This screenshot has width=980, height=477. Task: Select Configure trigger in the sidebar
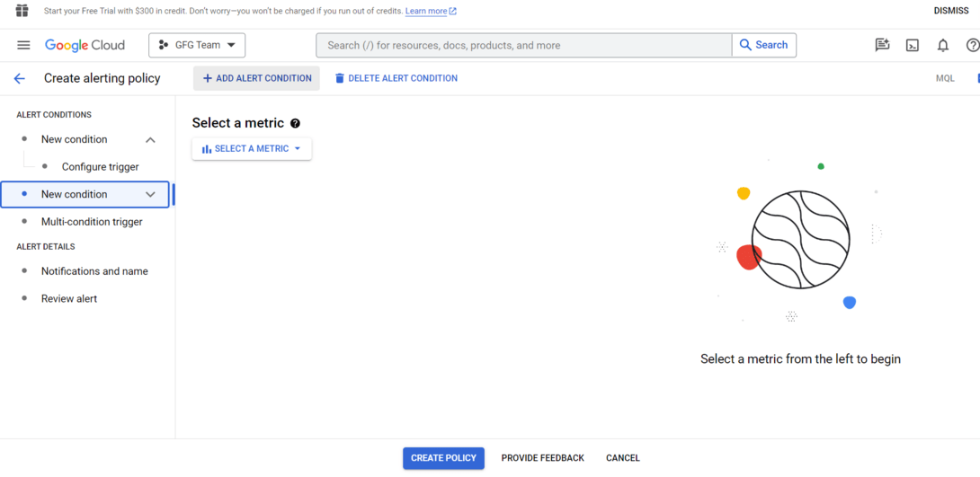pos(100,167)
